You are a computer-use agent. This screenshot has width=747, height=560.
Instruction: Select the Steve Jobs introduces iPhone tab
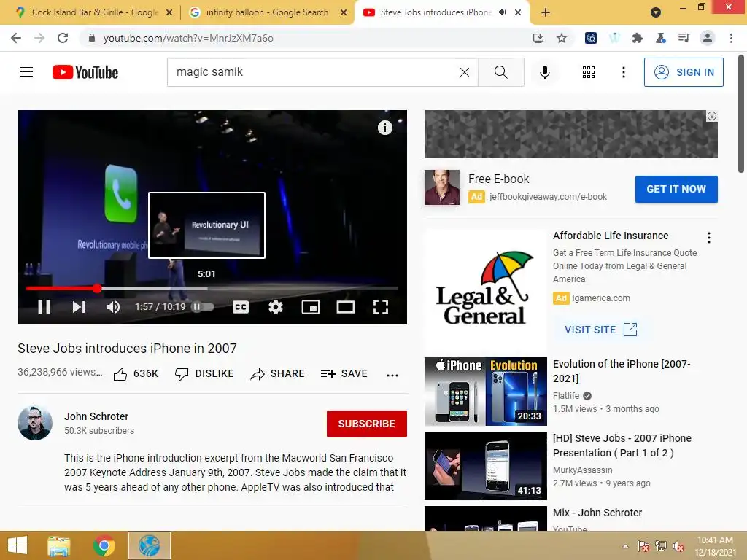pos(435,12)
